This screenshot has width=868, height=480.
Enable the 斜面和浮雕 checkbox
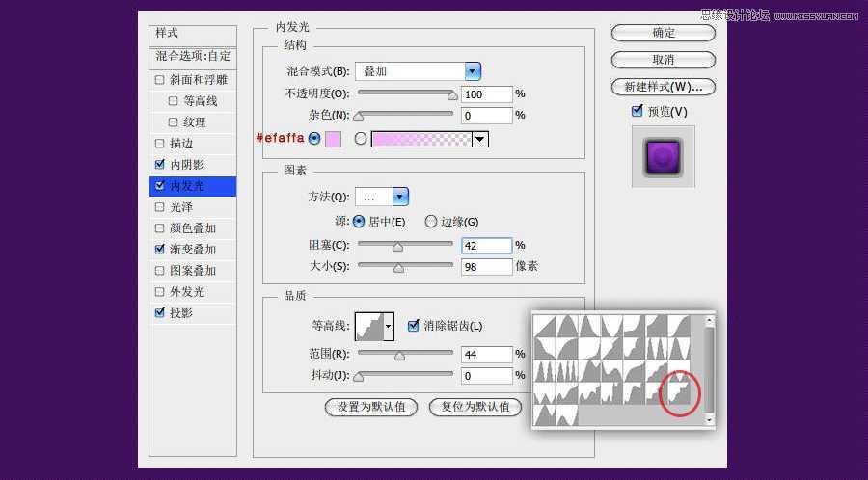[x=160, y=80]
